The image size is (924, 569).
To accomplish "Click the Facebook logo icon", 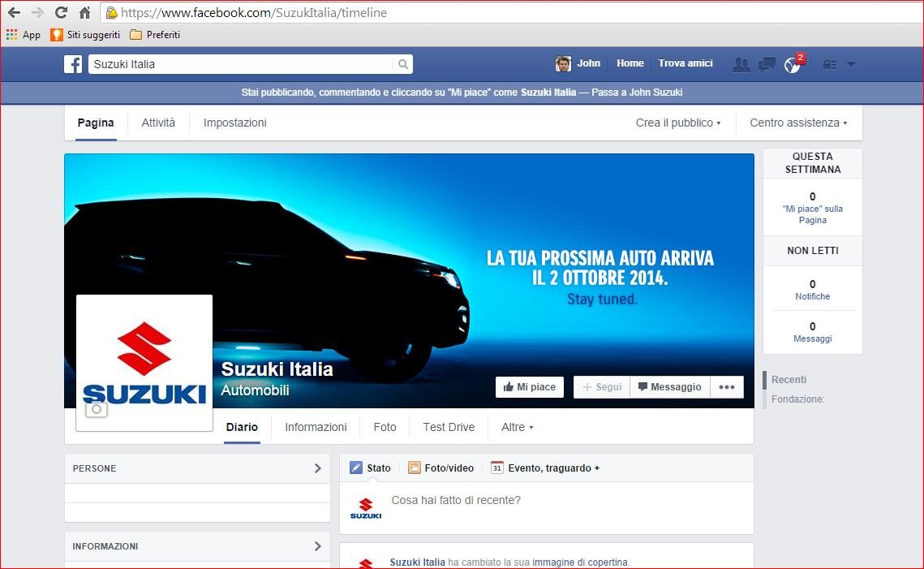I will 73,63.
